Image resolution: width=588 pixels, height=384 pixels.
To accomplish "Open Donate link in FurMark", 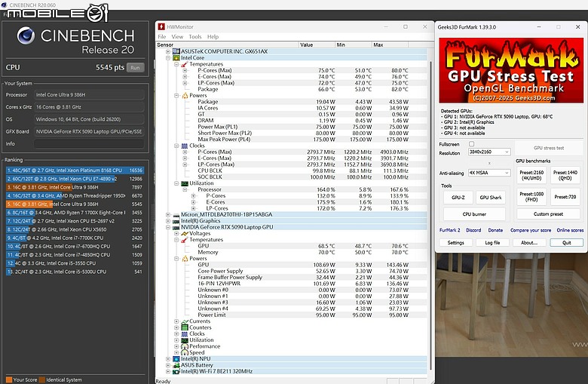I will coord(495,230).
